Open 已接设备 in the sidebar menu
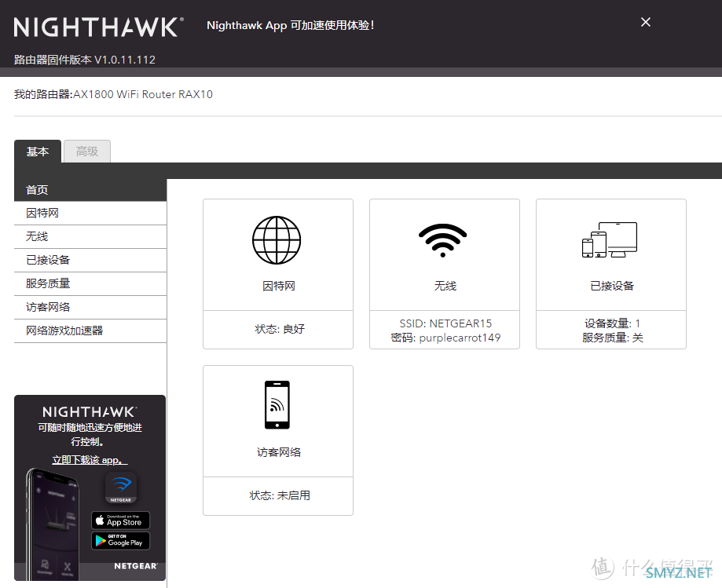 coord(90,261)
